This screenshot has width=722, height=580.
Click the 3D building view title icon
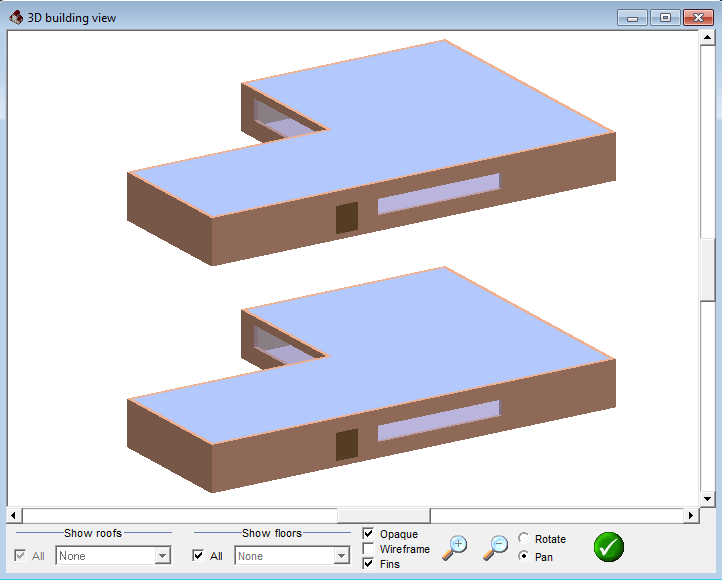point(16,17)
